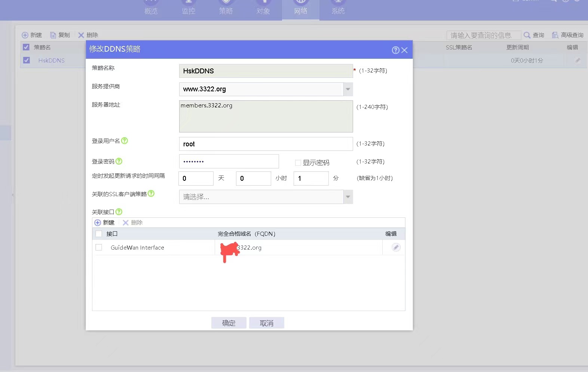Click the 服务提供商 combo box showing www.3322.org
The height and width of the screenshot is (372, 588).
point(266,89)
